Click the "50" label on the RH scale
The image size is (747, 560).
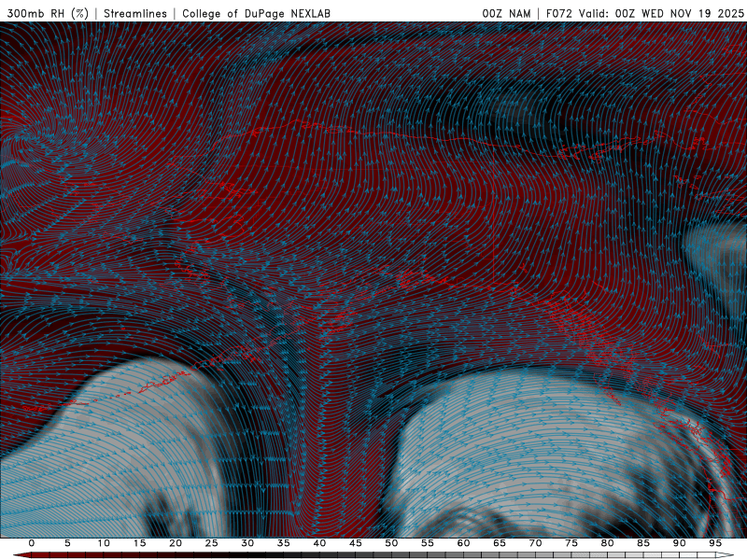click(391, 543)
